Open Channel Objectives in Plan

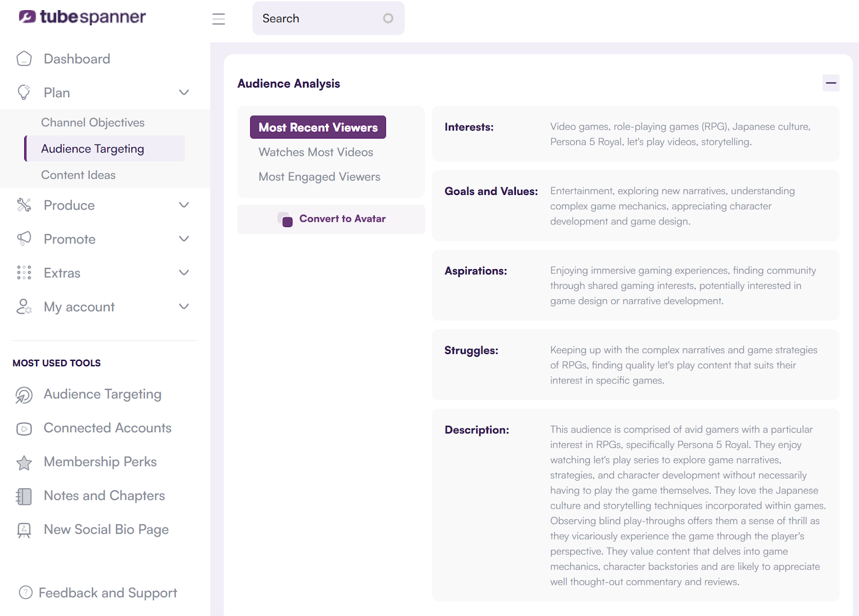pos(93,122)
